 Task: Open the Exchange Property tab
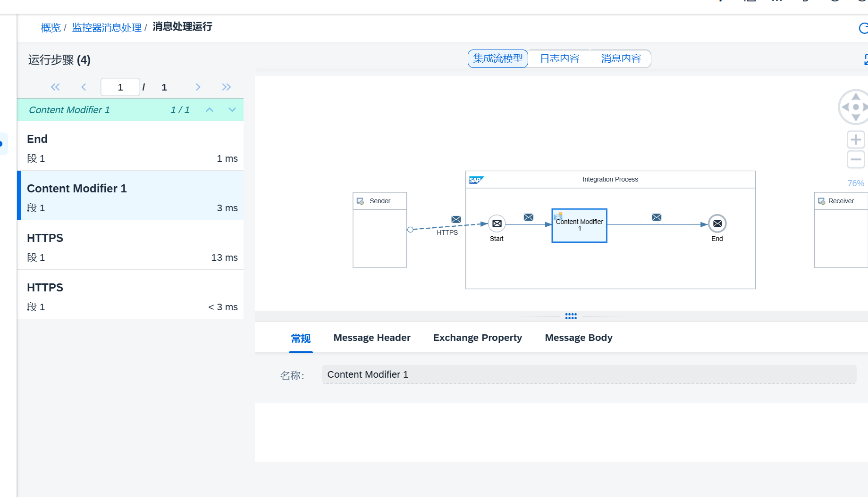tap(477, 338)
